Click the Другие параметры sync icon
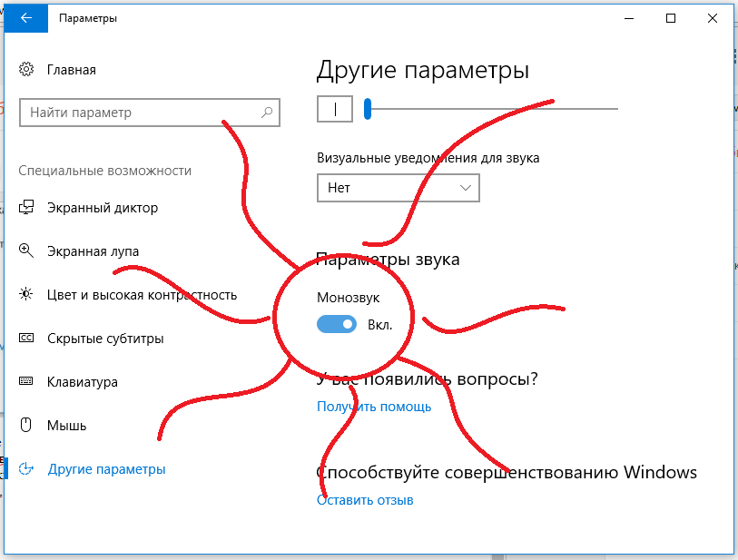The image size is (738, 560). (x=26, y=468)
